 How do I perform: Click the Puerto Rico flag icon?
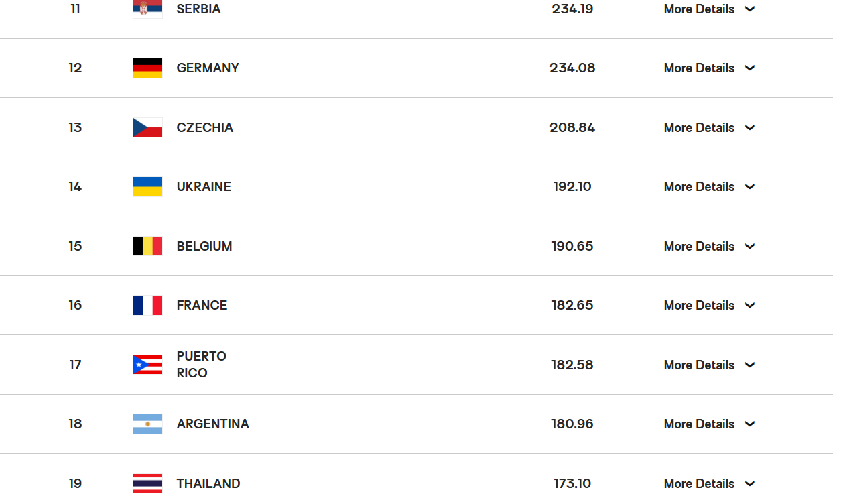(147, 365)
